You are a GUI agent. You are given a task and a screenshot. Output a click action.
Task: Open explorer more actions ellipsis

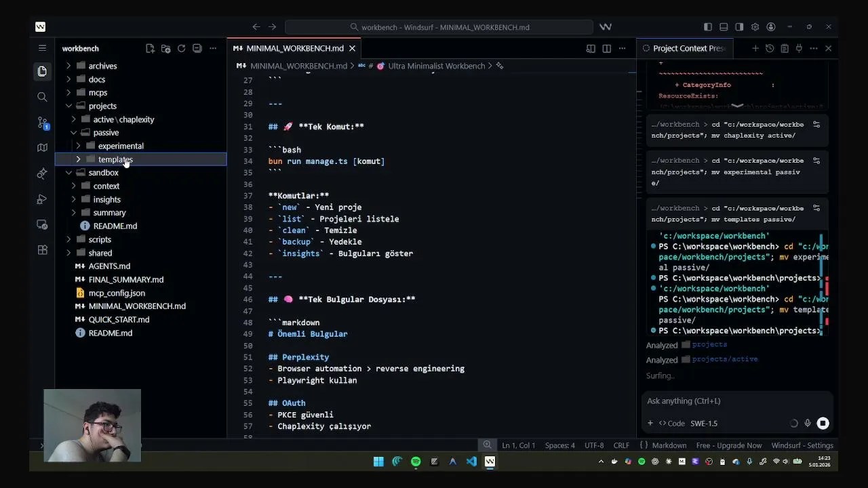coord(213,49)
